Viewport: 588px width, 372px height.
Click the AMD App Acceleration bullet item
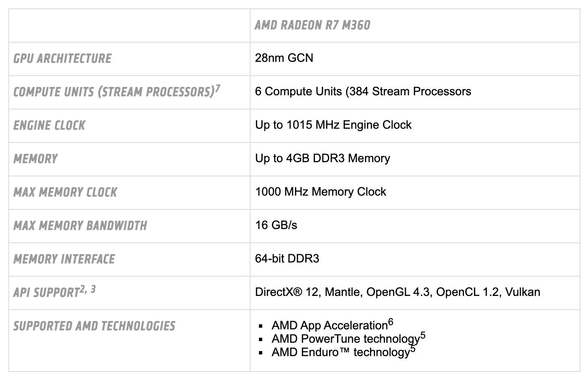click(x=332, y=325)
